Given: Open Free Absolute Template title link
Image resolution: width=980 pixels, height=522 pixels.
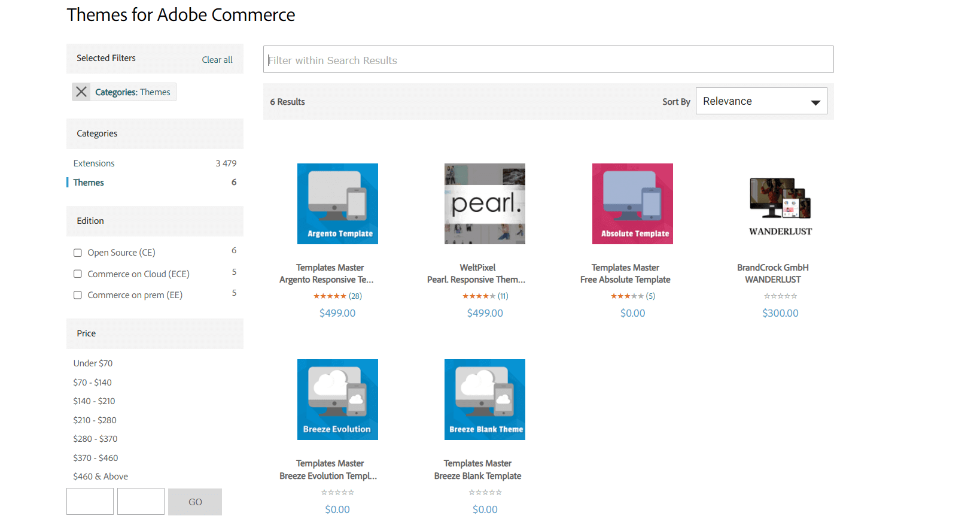Looking at the screenshot, I should tap(625, 280).
